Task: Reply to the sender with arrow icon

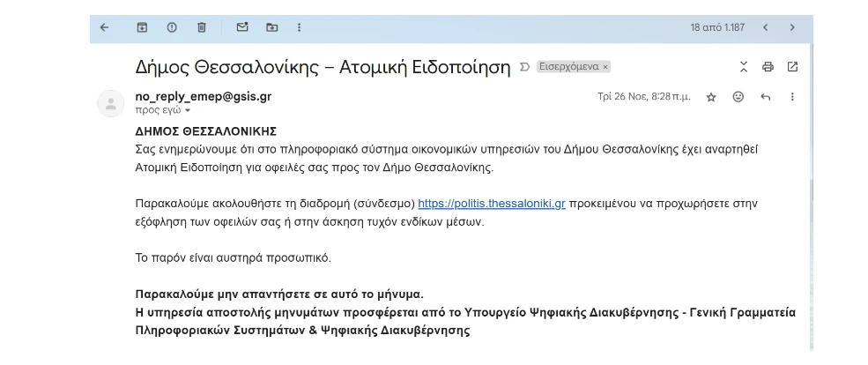Action: coord(765,96)
